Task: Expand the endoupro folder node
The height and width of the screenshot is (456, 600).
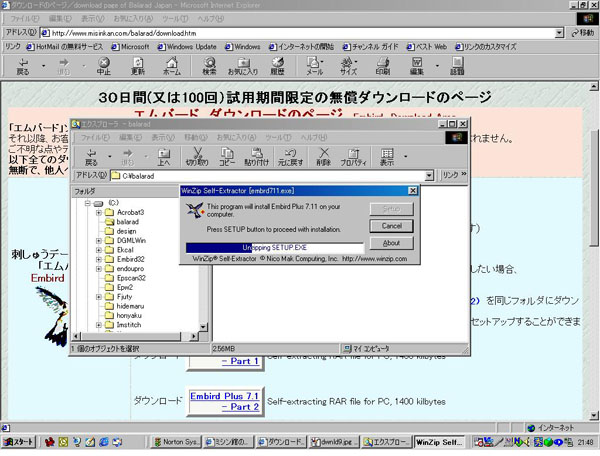Action: pyautogui.click(x=99, y=269)
